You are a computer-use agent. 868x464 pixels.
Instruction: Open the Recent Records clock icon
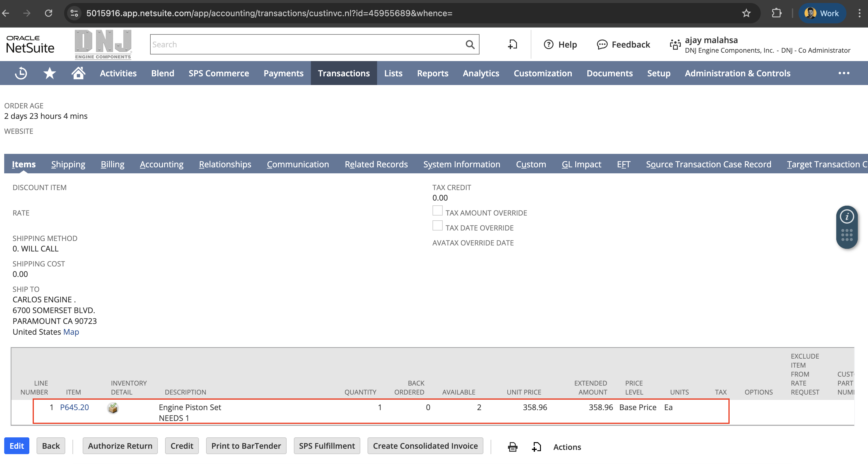click(21, 73)
